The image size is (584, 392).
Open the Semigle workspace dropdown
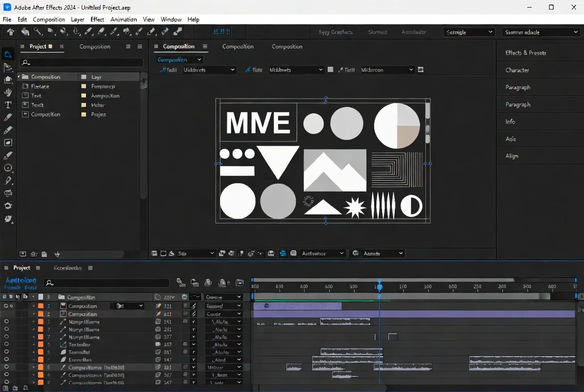[469, 32]
